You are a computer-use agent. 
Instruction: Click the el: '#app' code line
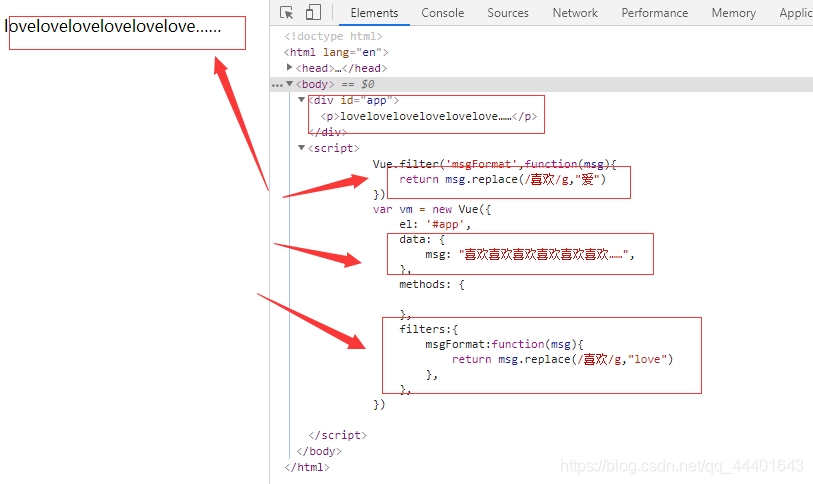435,225
